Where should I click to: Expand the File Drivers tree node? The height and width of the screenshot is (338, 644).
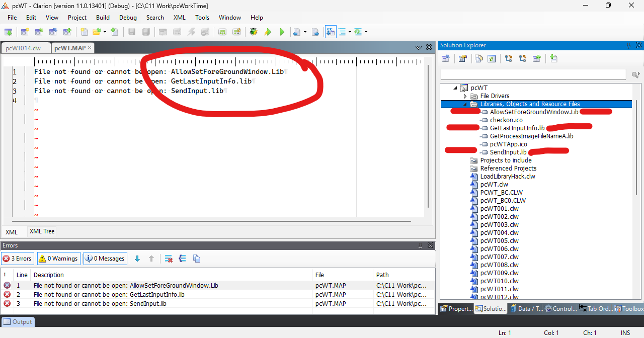[x=465, y=96]
